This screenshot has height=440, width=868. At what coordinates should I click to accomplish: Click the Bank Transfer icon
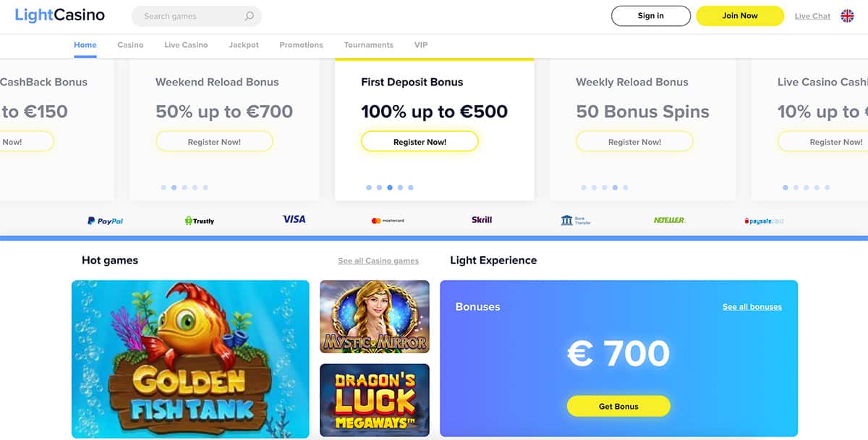pyautogui.click(x=576, y=221)
